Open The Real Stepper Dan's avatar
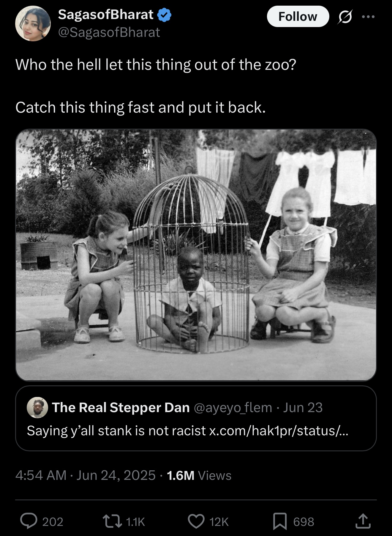This screenshot has height=536, width=392. click(x=37, y=407)
